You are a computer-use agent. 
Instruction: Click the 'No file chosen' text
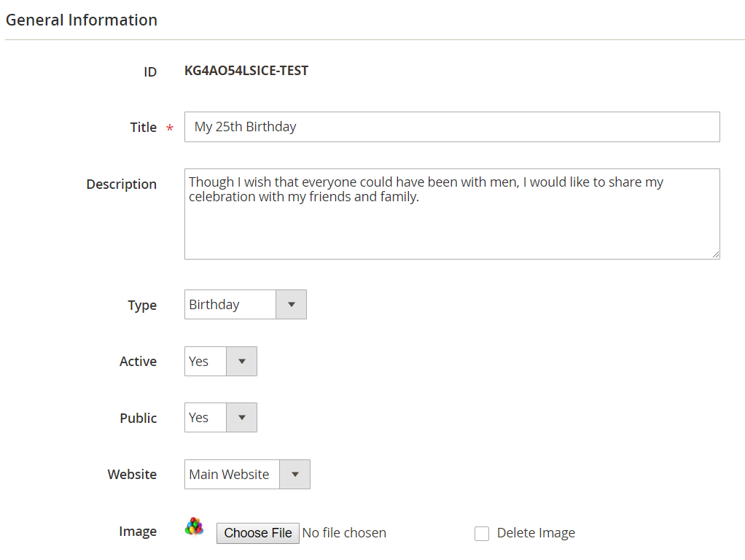[x=344, y=533]
